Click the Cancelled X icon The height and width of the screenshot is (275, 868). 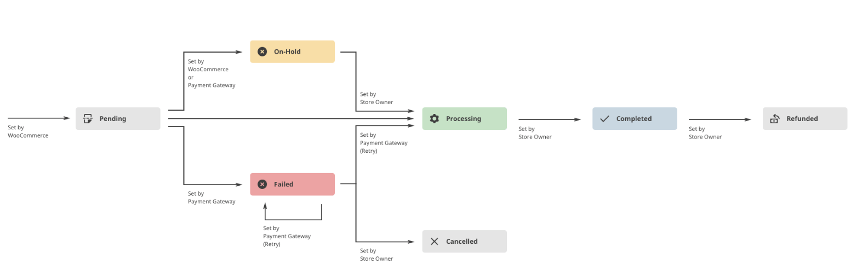435,241
